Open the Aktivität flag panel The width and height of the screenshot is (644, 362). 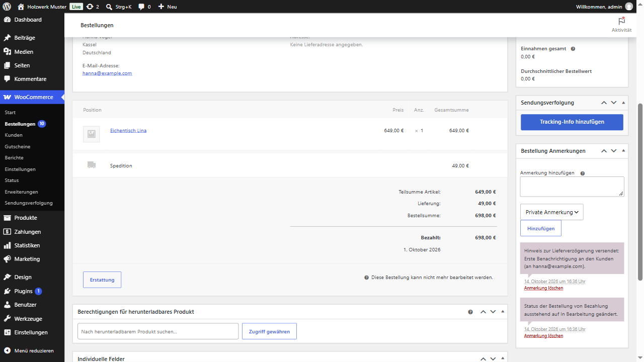621,25
